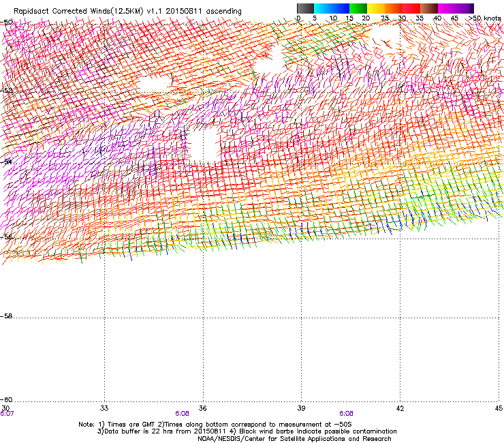The width and height of the screenshot is (504, 443).
Task: Click the gray 0-5 knots color segment
Action: point(305,8)
